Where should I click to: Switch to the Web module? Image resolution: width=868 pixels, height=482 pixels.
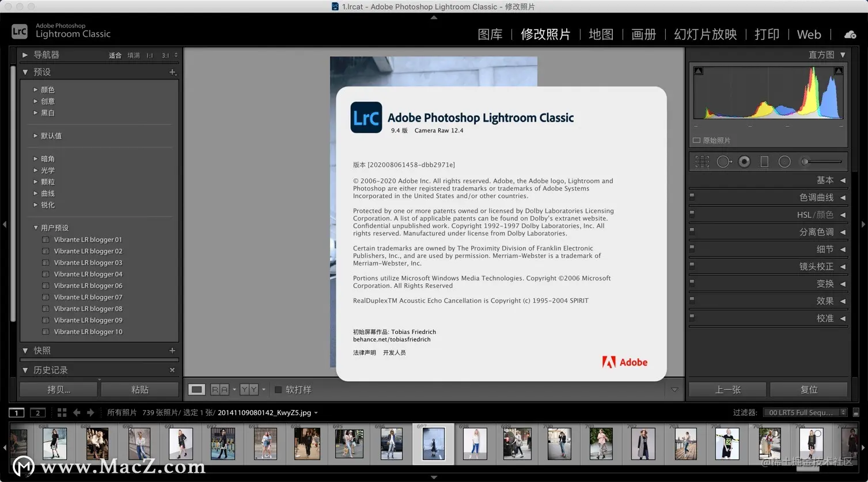coord(809,35)
